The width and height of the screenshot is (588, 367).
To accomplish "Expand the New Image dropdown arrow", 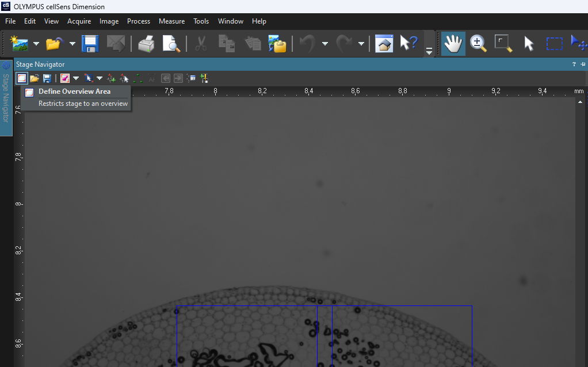I will coord(36,44).
